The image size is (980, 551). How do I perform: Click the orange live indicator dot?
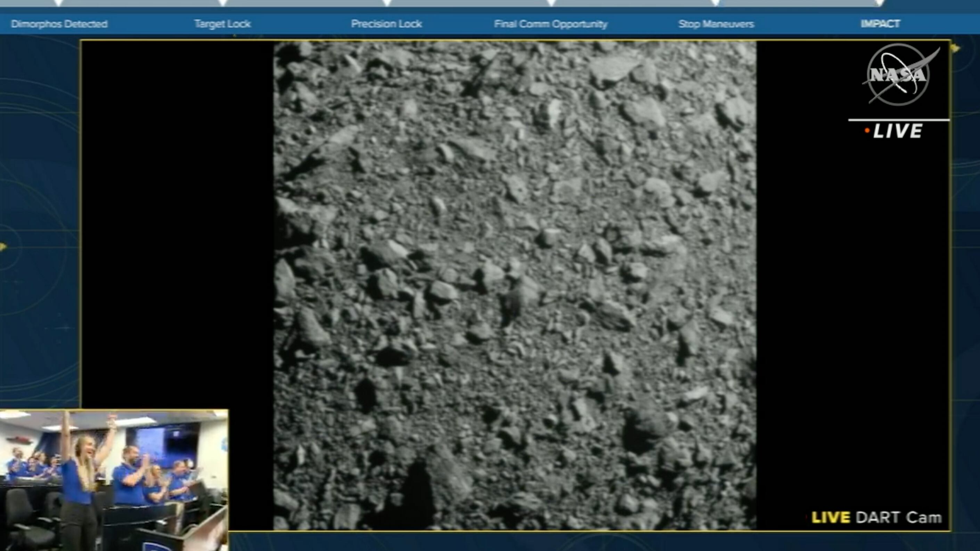click(x=867, y=131)
